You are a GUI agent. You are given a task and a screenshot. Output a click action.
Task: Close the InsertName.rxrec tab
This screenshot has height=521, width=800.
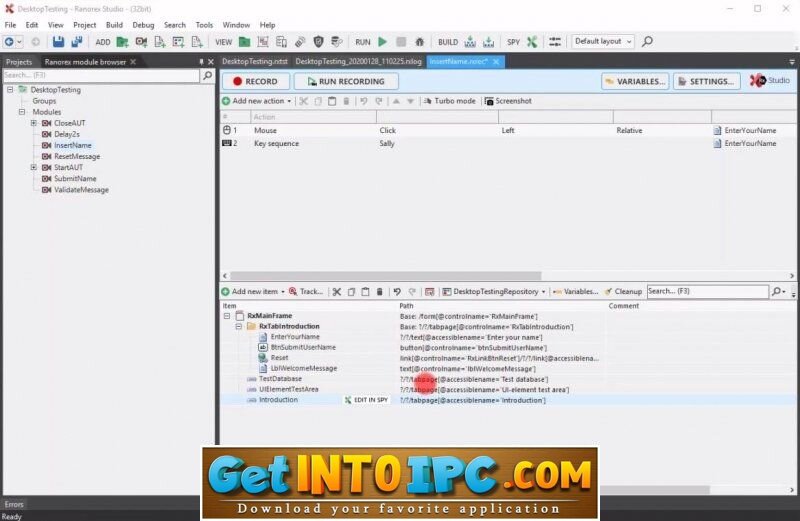coord(496,62)
